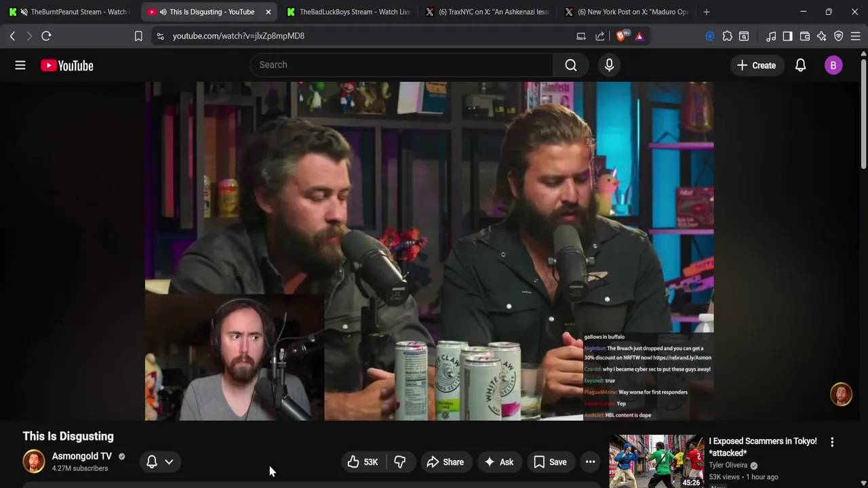Click the 4.27M subscribers text
868x488 pixels.
80,468
